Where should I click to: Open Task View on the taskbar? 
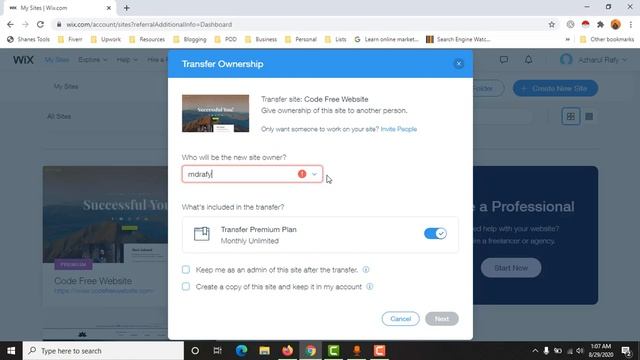tap(218, 351)
